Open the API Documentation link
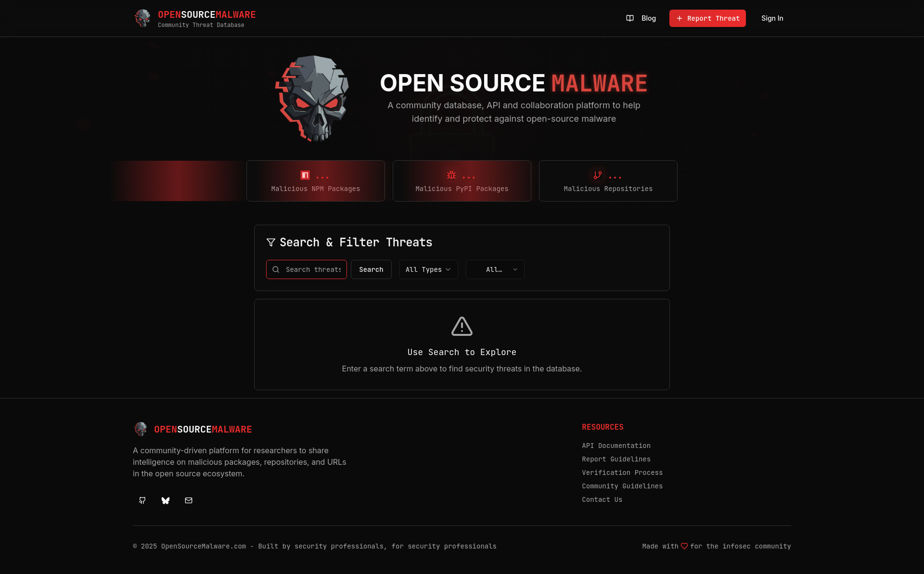The width and height of the screenshot is (924, 574). 616,446
